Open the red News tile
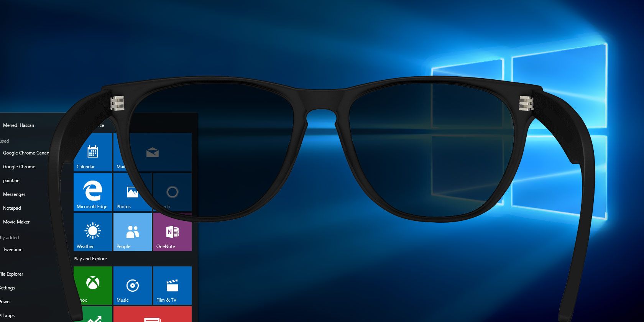The width and height of the screenshot is (644, 322). pyautogui.click(x=153, y=314)
